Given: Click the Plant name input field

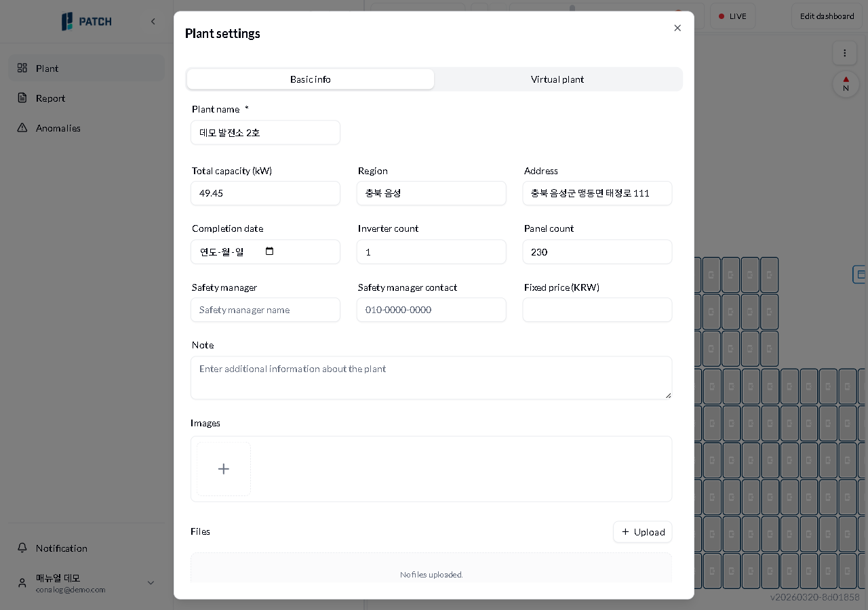Looking at the screenshot, I should [265, 133].
